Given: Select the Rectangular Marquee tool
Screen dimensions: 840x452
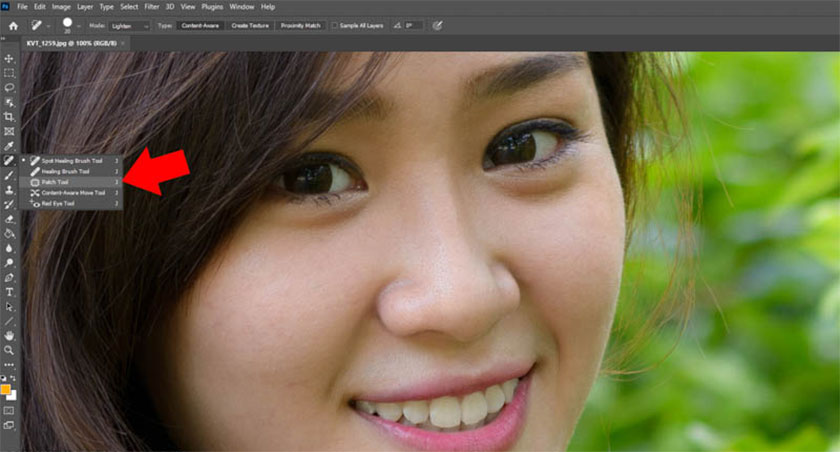Looking at the screenshot, I should tap(9, 73).
